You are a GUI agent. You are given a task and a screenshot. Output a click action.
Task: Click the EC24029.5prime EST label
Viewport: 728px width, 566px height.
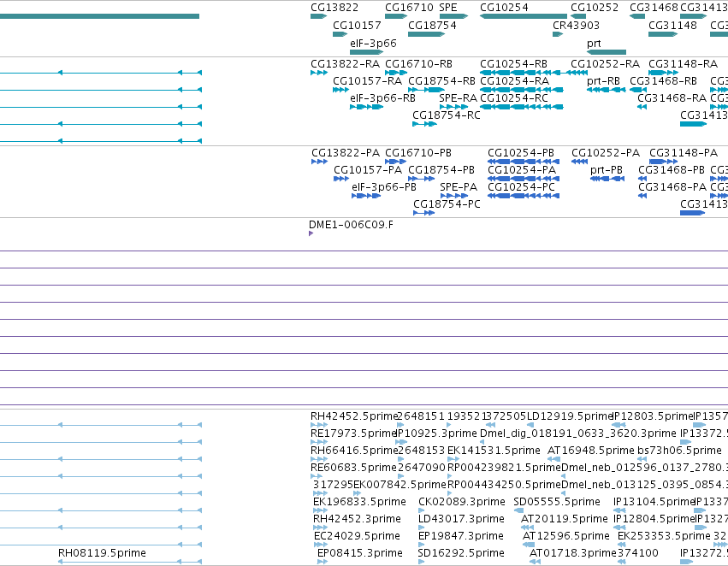point(357,536)
